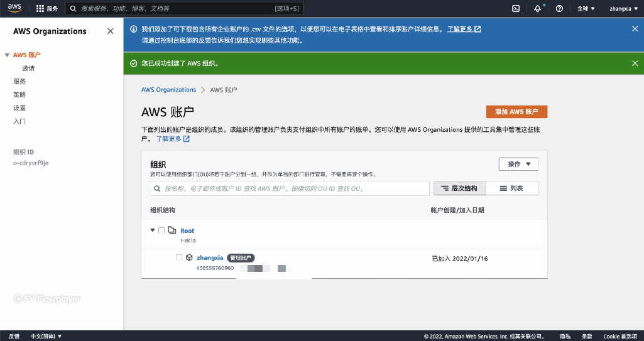Click the info icon in blue banner
Screen dimensions: 644x341
[133, 29]
